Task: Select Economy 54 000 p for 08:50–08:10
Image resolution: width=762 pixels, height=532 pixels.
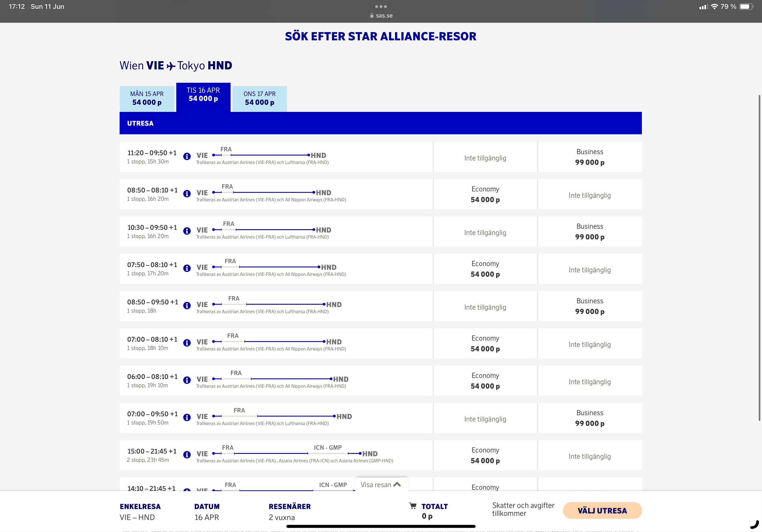Action: (x=485, y=194)
